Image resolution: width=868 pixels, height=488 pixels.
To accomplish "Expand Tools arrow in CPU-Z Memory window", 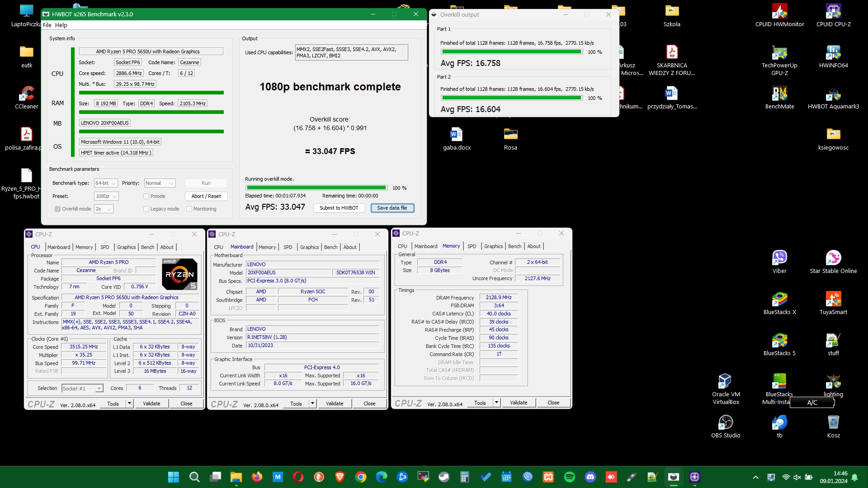I will pos(496,403).
